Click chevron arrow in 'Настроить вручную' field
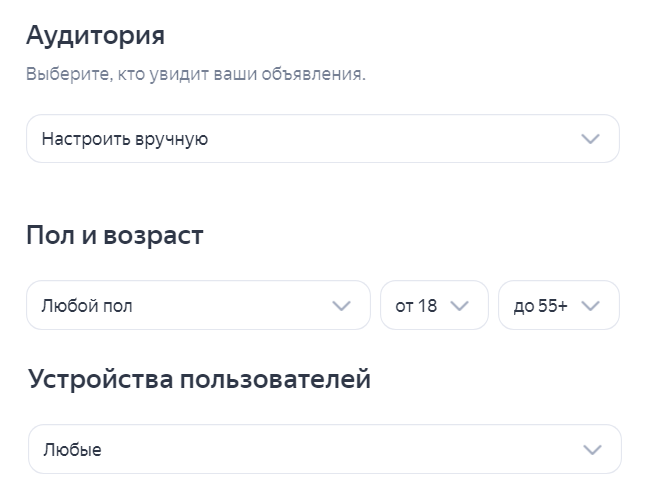Image resolution: width=655 pixels, height=503 pixels. coord(590,139)
